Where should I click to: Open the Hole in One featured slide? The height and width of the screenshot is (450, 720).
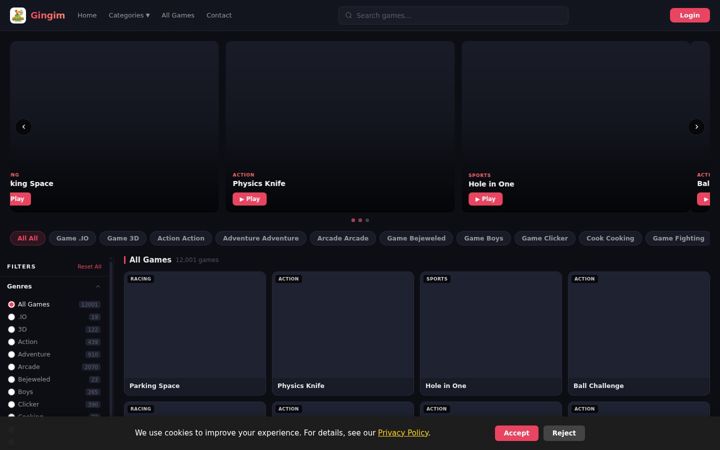coord(576,126)
